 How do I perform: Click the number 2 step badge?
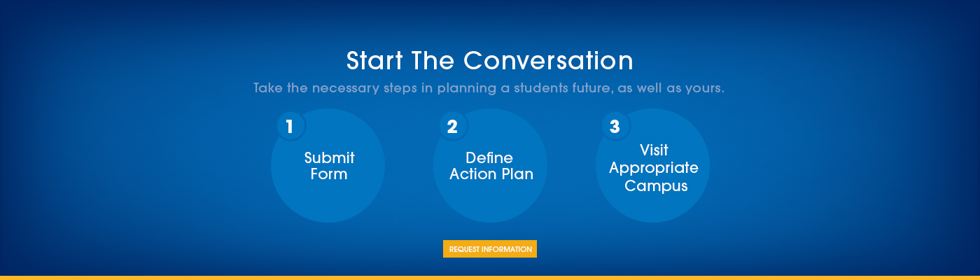[453, 127]
